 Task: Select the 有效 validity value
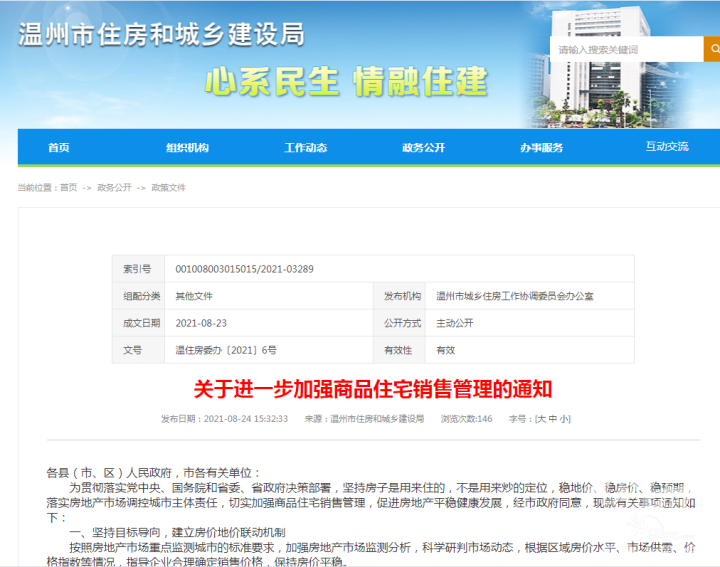point(445,350)
